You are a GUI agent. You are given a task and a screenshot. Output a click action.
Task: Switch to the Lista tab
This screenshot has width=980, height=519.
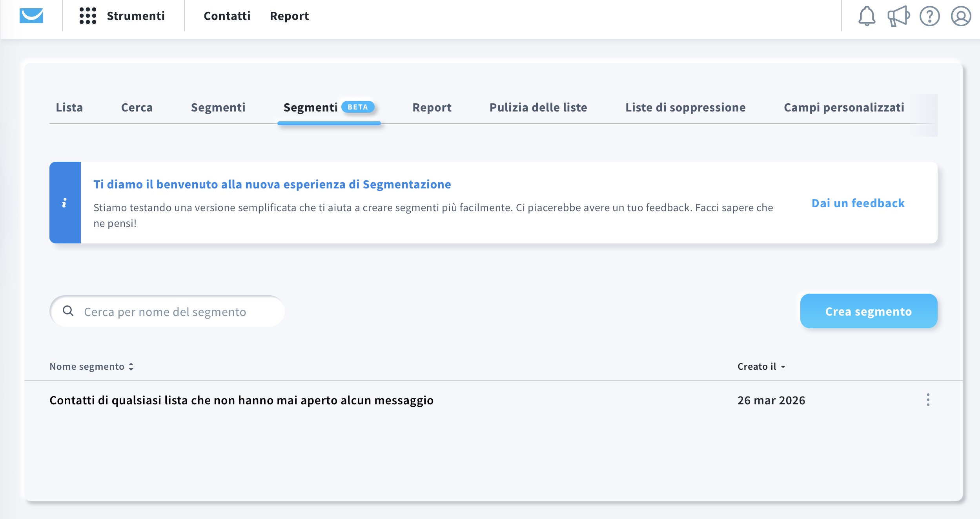click(x=69, y=107)
